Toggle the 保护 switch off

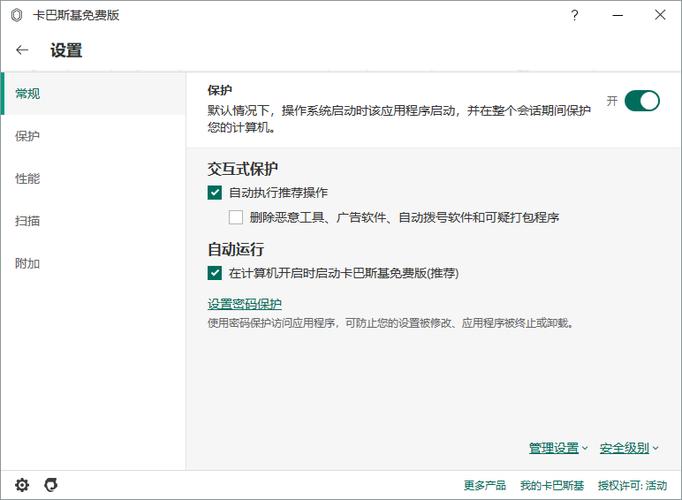pyautogui.click(x=642, y=101)
